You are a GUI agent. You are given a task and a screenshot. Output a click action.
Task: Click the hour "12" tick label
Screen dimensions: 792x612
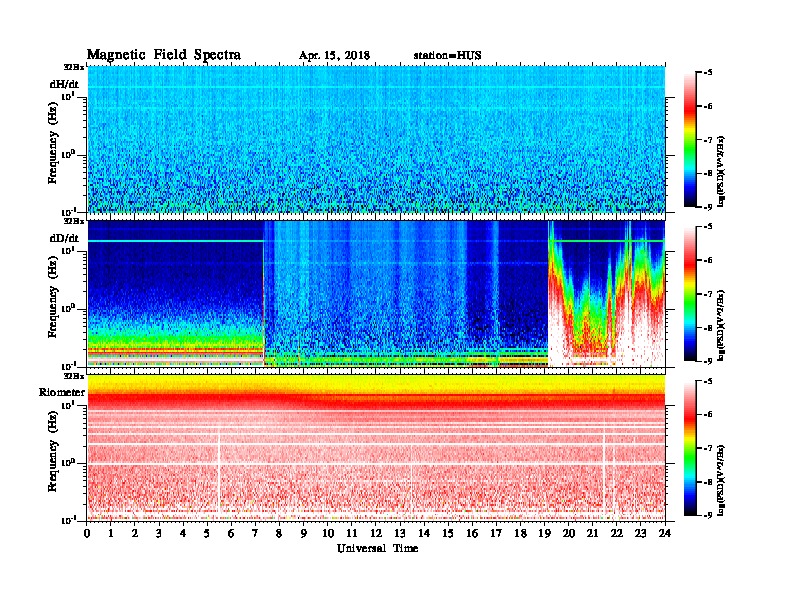[x=376, y=533]
